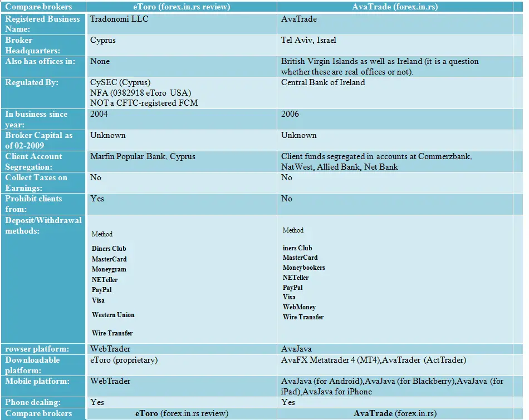529x420 pixels.
Task: Select 'Wire Transfer' in AvaTrade methods
Action: click(303, 317)
